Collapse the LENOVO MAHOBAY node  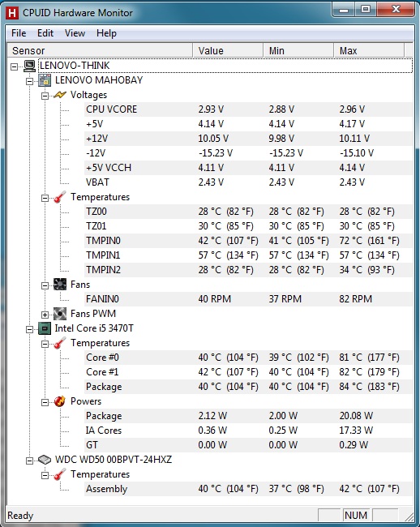[x=29, y=81]
